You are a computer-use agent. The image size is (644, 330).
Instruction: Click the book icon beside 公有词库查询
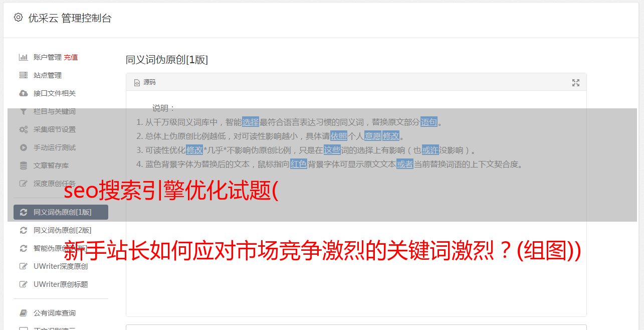[x=23, y=313]
